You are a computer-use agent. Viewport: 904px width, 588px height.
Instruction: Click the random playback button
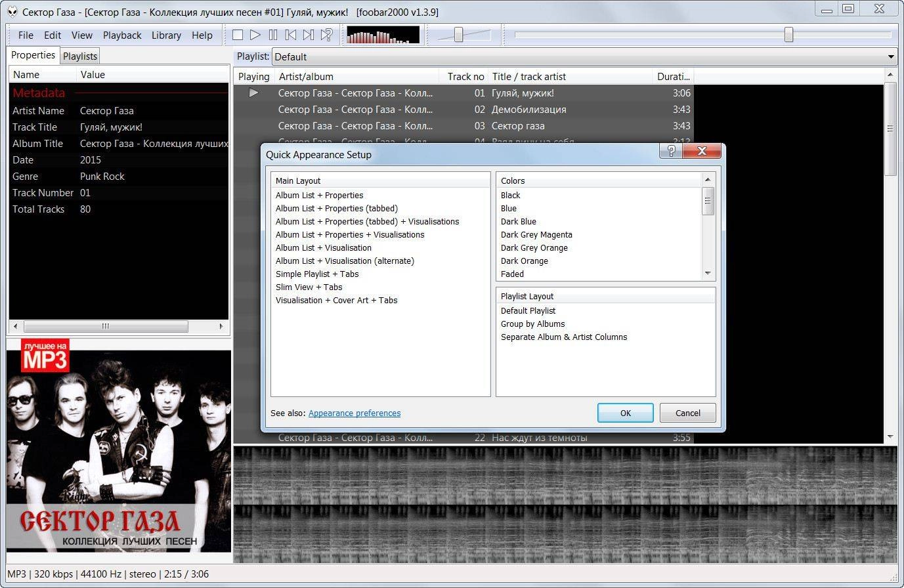(x=326, y=35)
